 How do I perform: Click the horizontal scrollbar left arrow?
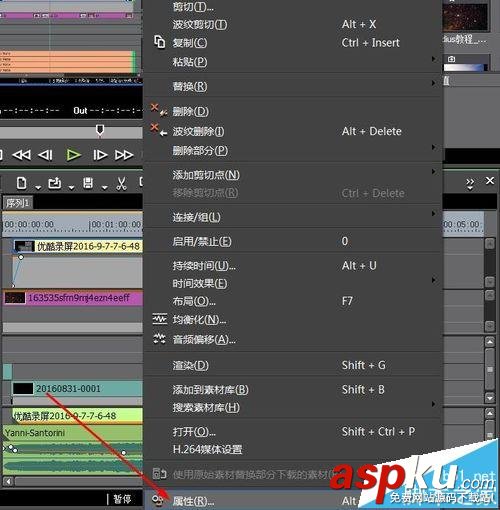8,481
